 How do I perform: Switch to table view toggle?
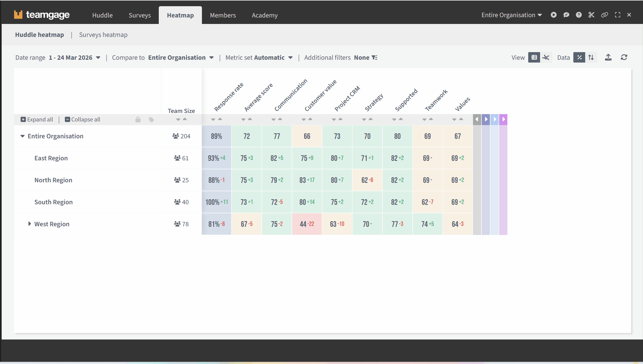coord(534,57)
